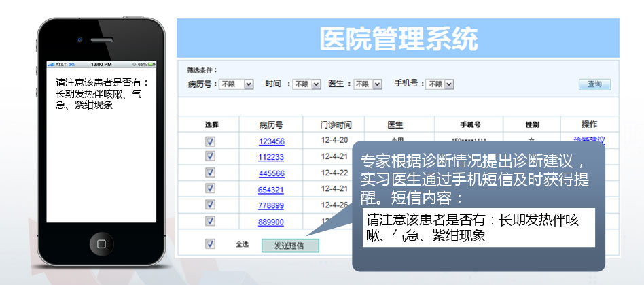
Task: Tap the signal bars in phone status bar
Action: tap(51, 64)
